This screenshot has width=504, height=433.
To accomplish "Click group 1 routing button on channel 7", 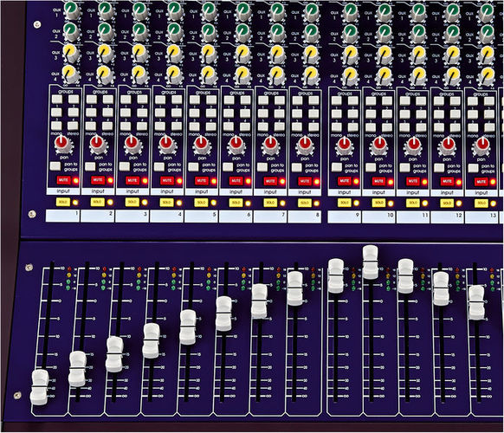I will [x=263, y=100].
